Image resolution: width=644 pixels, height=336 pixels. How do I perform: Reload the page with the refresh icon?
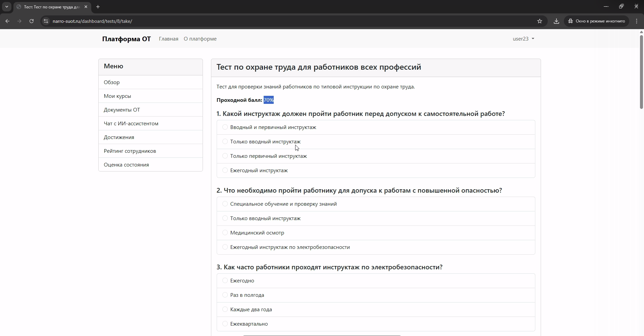(32, 21)
